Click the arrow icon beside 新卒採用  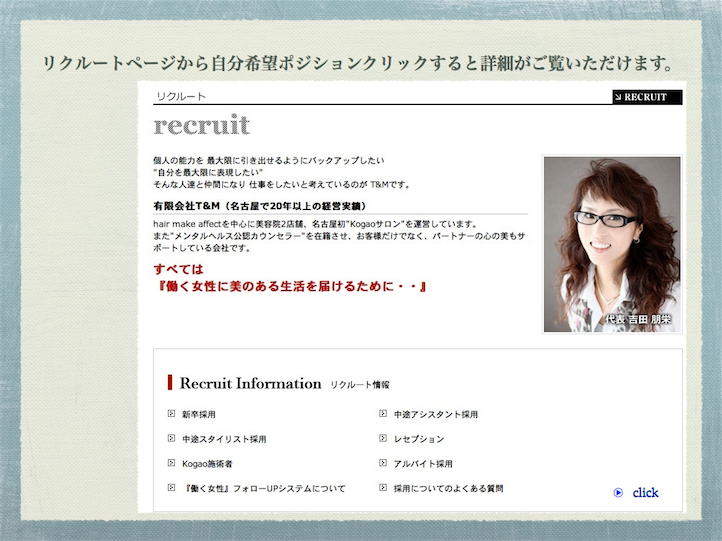pyautogui.click(x=171, y=414)
